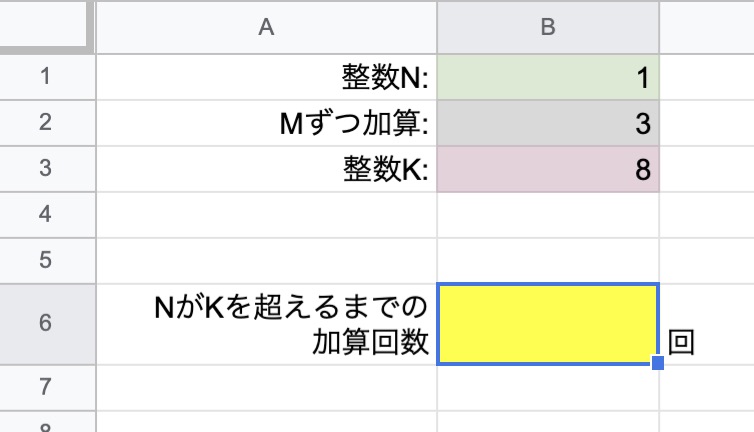The image size is (754, 432).
Task: Click the NがKを超えるまでの加算回数 cell
Action: click(266, 324)
